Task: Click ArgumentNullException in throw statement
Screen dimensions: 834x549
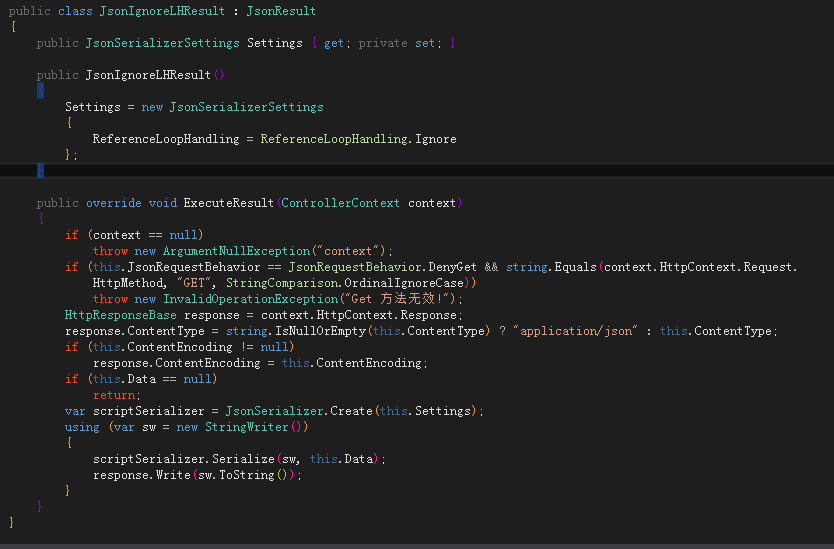Action: 237,251
